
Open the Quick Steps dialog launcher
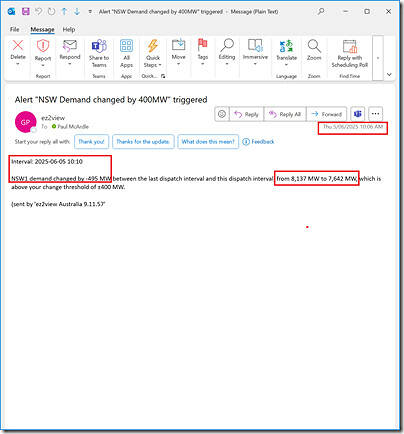click(x=163, y=76)
